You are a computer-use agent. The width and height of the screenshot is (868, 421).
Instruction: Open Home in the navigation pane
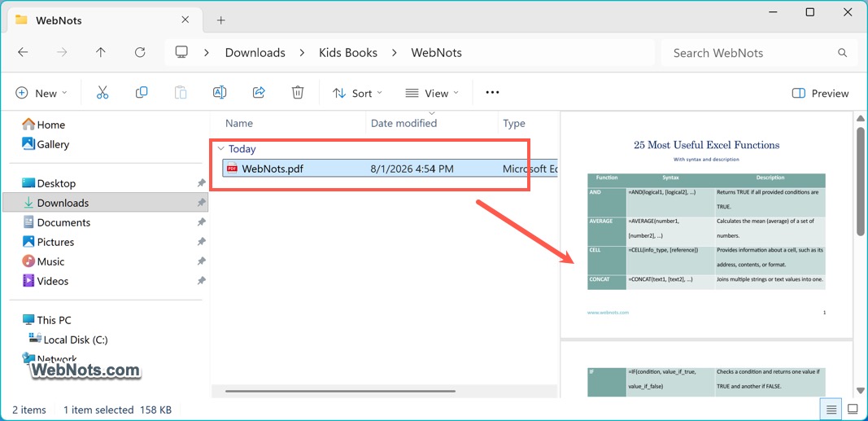click(44, 125)
